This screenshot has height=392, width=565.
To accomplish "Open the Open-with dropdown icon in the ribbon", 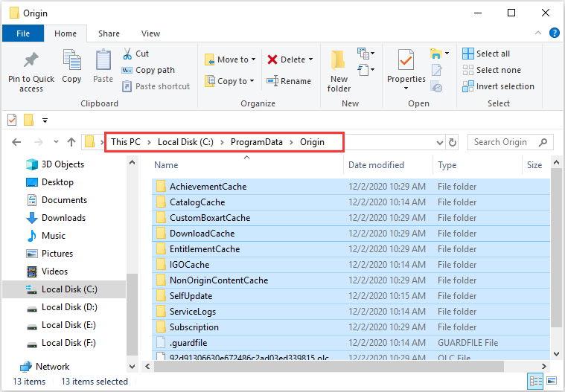I will pos(439,54).
